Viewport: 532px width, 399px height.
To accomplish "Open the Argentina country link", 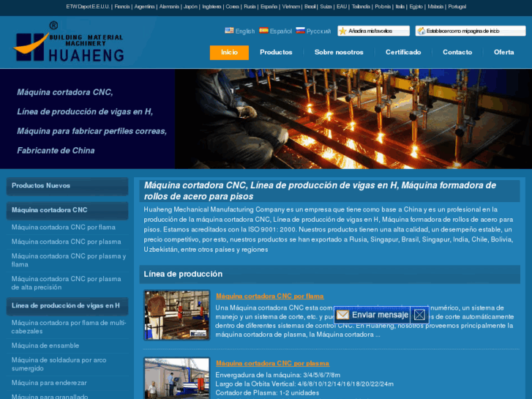I will coord(144,7).
